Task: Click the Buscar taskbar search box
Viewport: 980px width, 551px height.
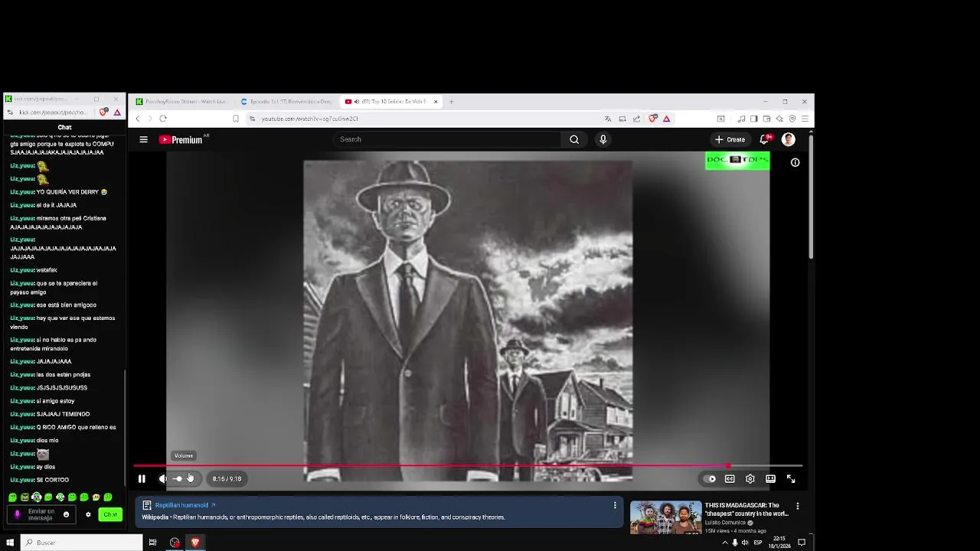Action: tap(80, 543)
